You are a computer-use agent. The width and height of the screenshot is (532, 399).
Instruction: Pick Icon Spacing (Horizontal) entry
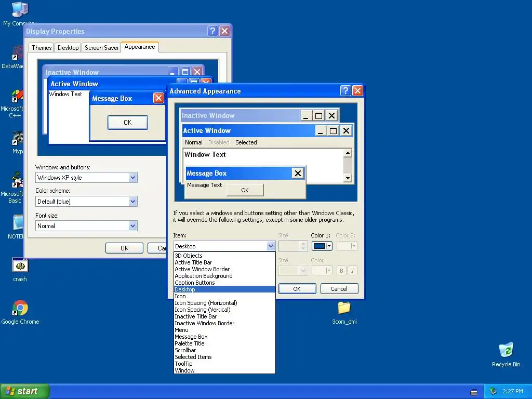(x=224, y=303)
